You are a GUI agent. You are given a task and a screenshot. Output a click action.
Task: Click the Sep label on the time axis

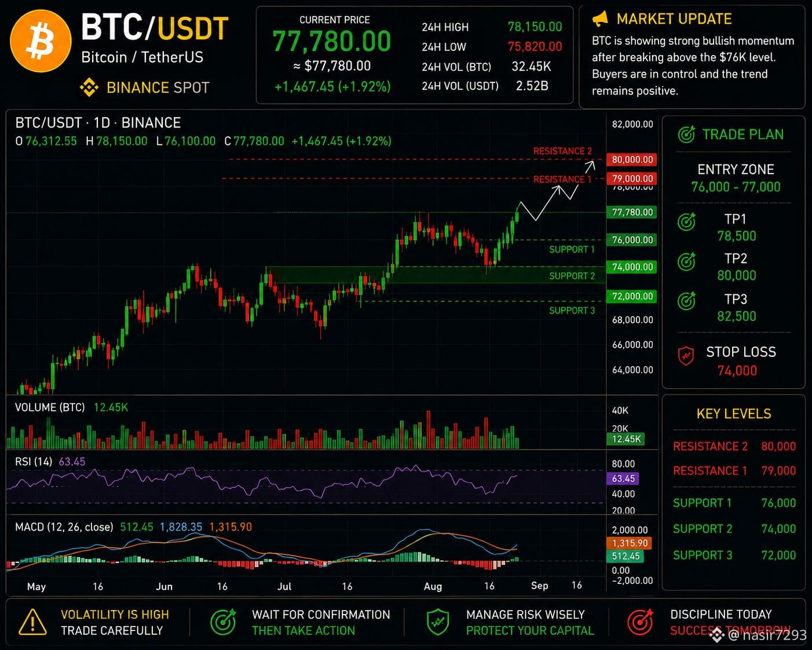click(x=540, y=586)
